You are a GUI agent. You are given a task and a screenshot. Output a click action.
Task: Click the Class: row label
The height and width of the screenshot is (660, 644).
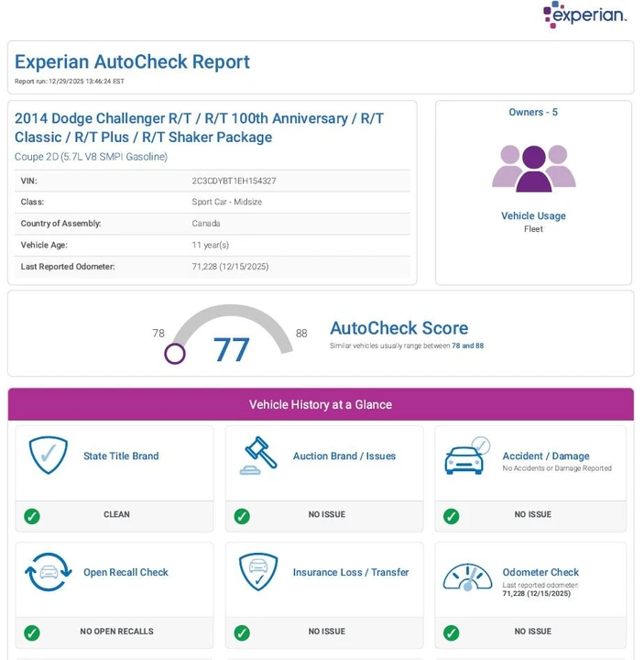(x=32, y=202)
